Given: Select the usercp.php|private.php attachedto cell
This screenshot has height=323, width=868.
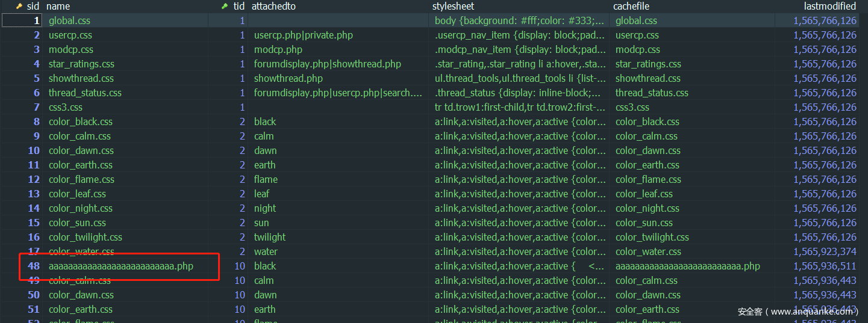Looking at the screenshot, I should 303,35.
